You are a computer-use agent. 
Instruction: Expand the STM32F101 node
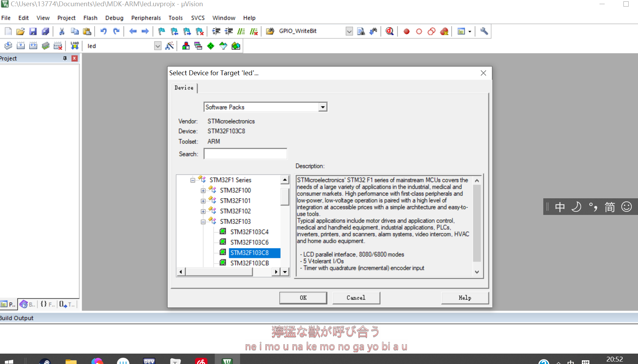click(203, 201)
